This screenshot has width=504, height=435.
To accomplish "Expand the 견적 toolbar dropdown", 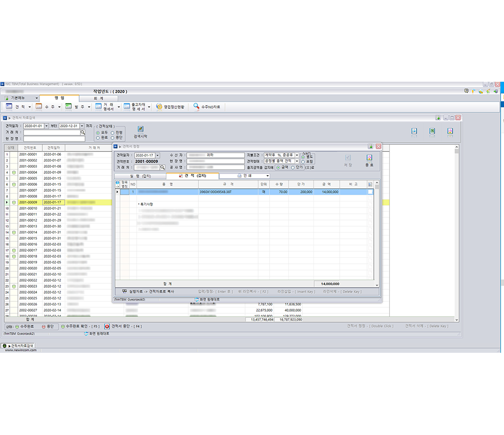I will tap(30, 107).
